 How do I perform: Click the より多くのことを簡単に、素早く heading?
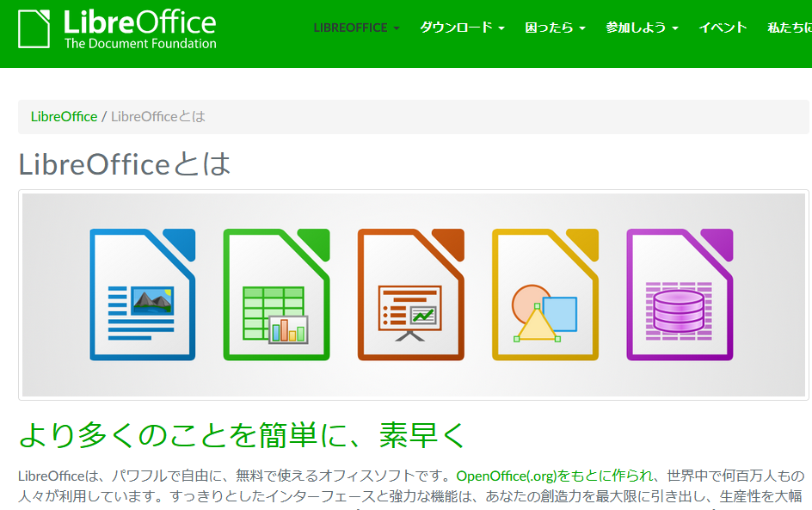(x=243, y=435)
